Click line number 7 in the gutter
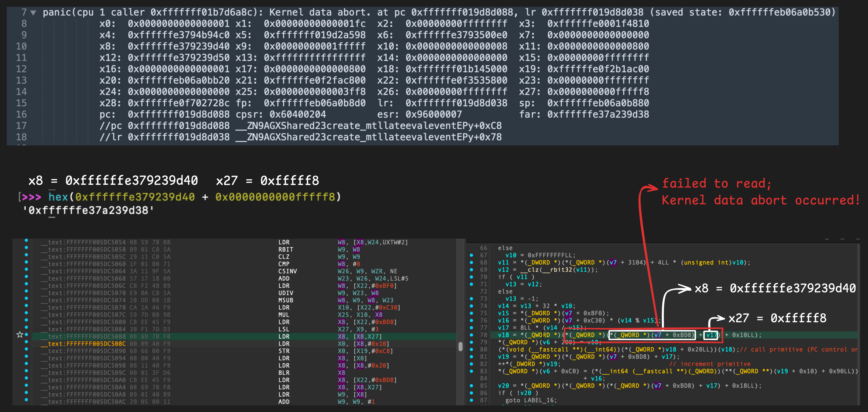 (x=24, y=12)
